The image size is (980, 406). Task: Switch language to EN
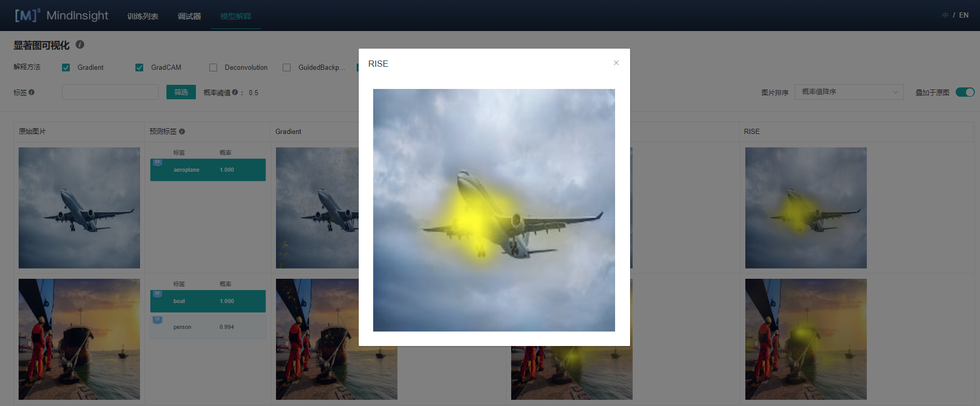pyautogui.click(x=963, y=15)
